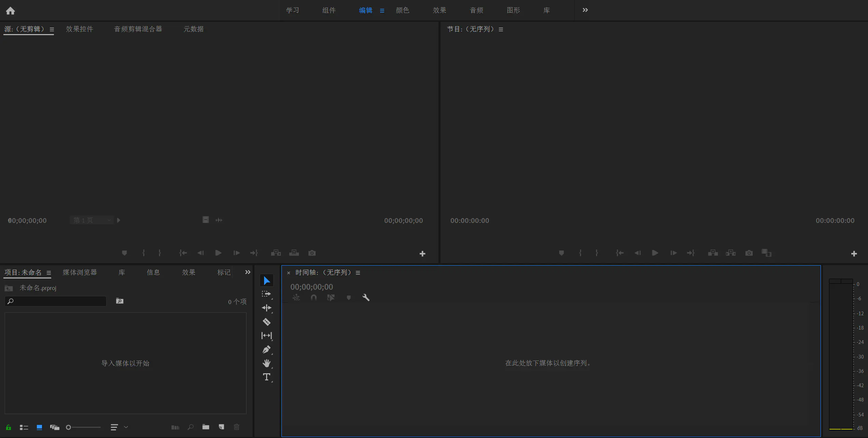Export frame in Program monitor camera icon
The width and height of the screenshot is (868, 438).
[749, 253]
